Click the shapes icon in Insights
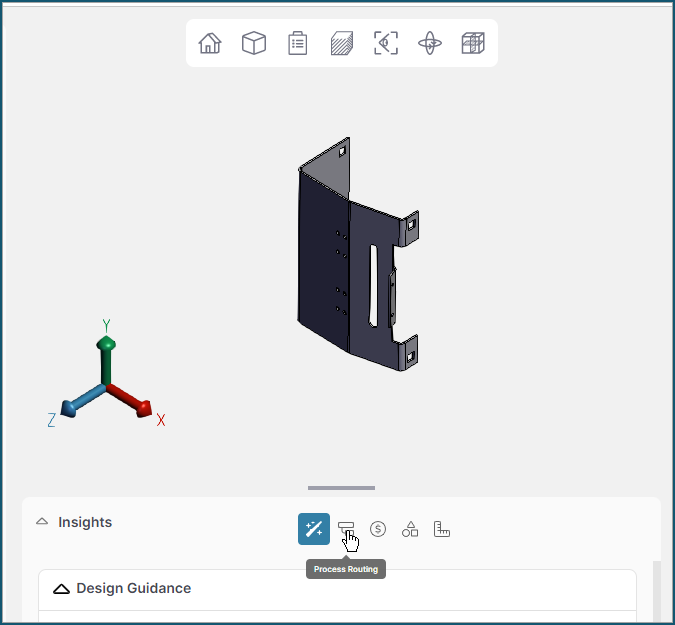The image size is (675, 625). point(410,529)
